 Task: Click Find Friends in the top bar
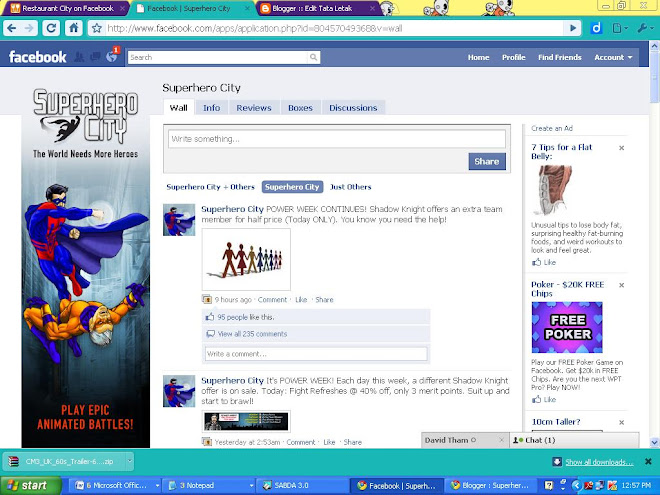point(559,57)
